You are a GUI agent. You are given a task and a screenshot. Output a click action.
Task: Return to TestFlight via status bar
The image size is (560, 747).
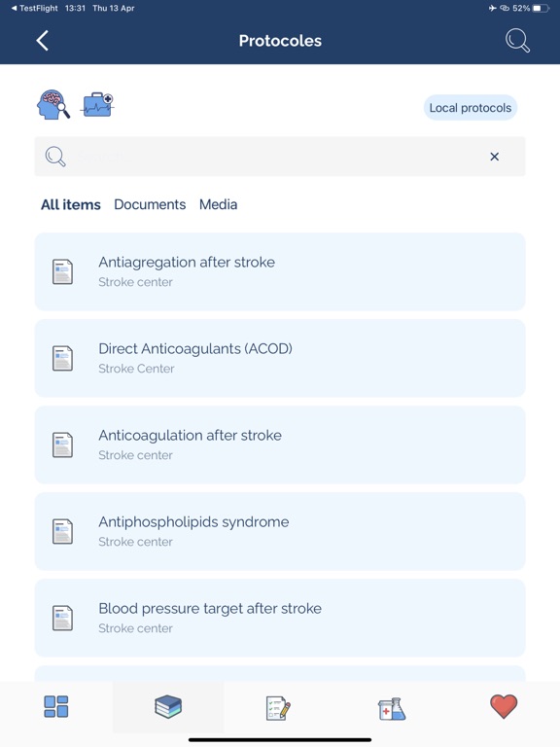(34, 8)
